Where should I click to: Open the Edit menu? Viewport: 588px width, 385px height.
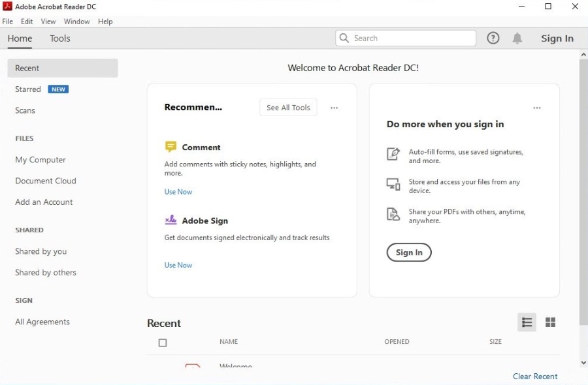(27, 22)
